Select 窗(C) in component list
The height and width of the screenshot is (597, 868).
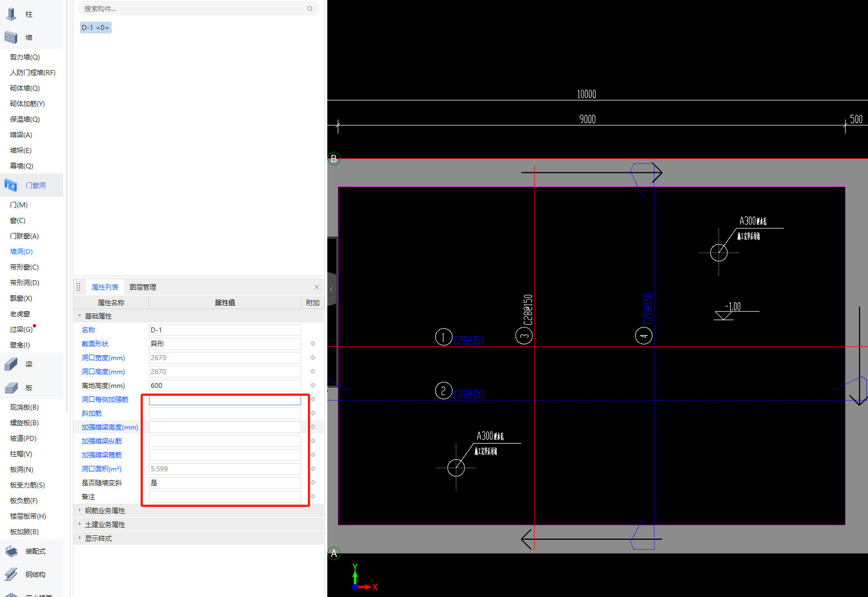(18, 220)
